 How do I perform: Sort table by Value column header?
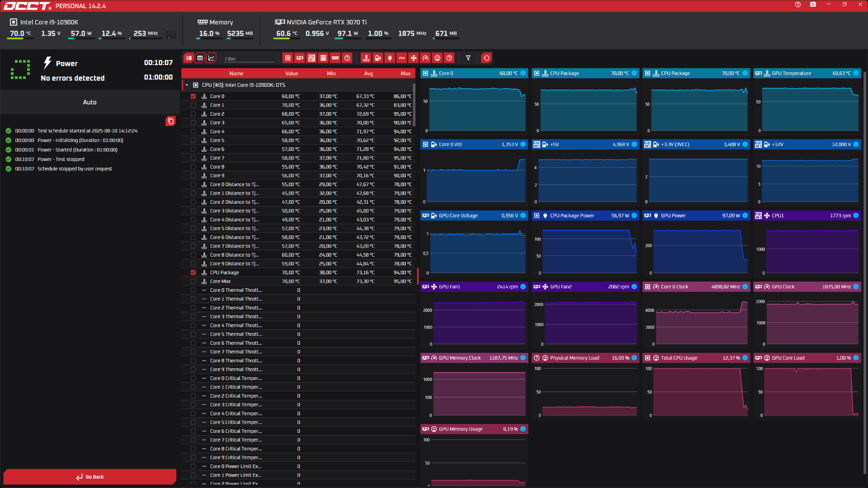[x=292, y=73]
